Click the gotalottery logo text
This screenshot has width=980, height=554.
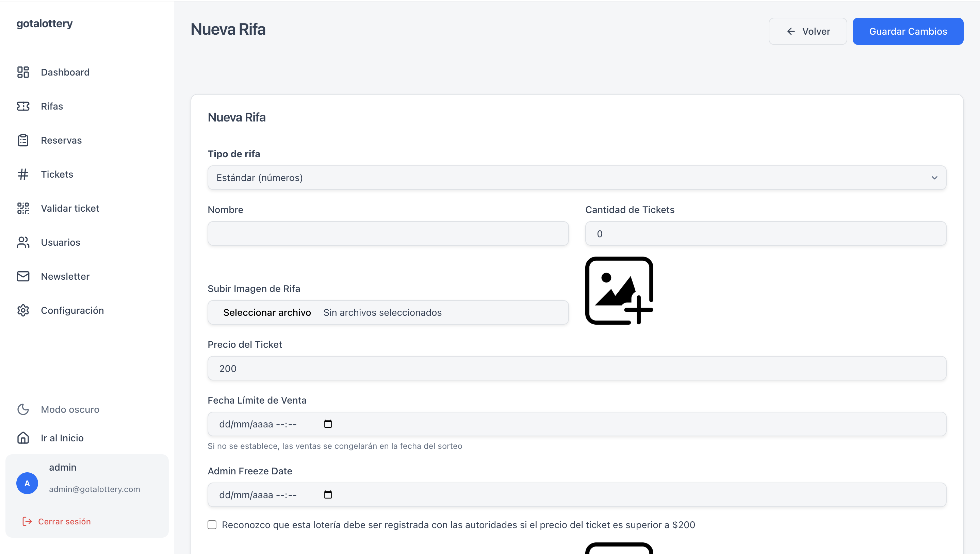click(x=44, y=23)
